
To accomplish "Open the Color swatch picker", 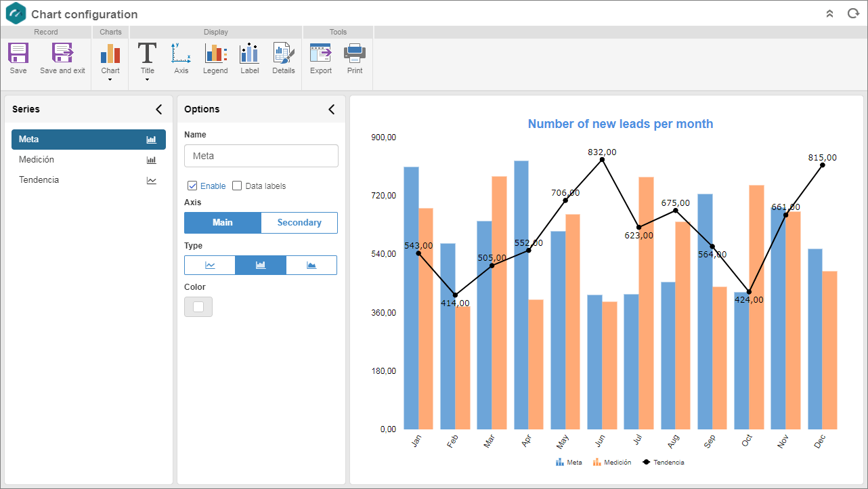I will [198, 307].
